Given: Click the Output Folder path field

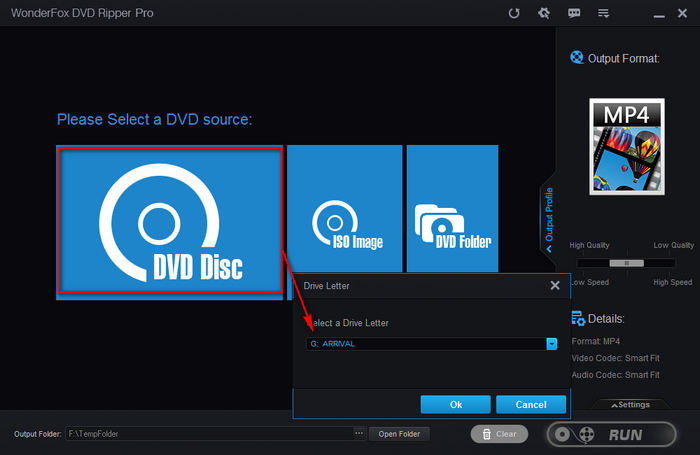Looking at the screenshot, I should (x=209, y=434).
